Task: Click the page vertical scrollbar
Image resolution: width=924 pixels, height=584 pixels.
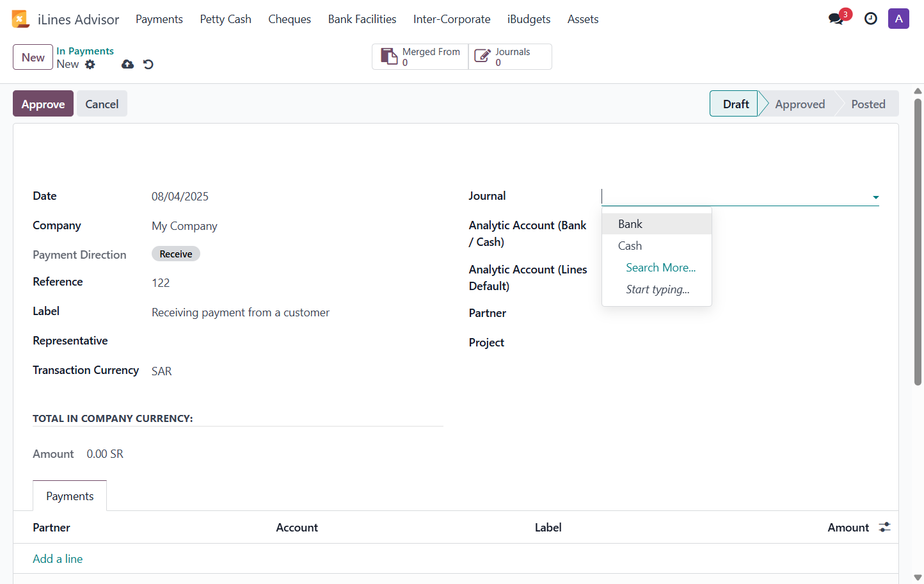Action: coord(918,242)
